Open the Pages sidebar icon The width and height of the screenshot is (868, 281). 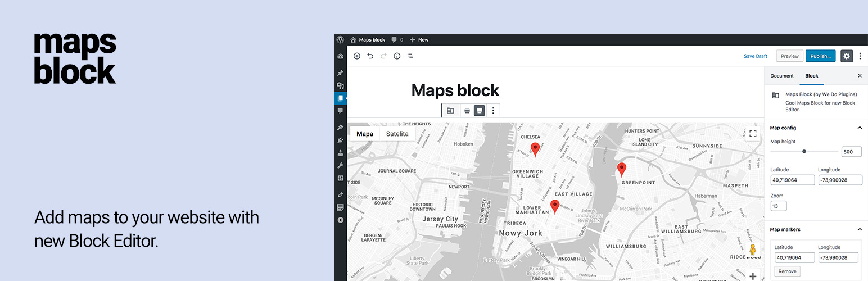(340, 98)
